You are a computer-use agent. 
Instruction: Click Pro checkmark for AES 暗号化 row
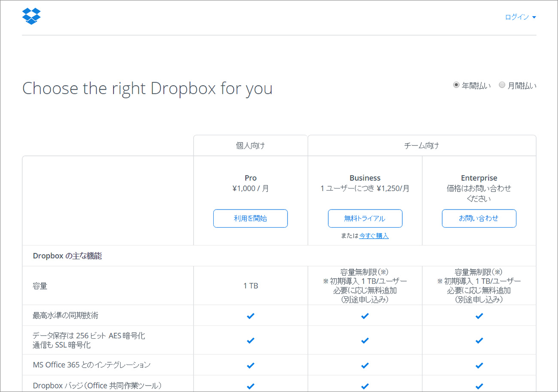[251, 340]
